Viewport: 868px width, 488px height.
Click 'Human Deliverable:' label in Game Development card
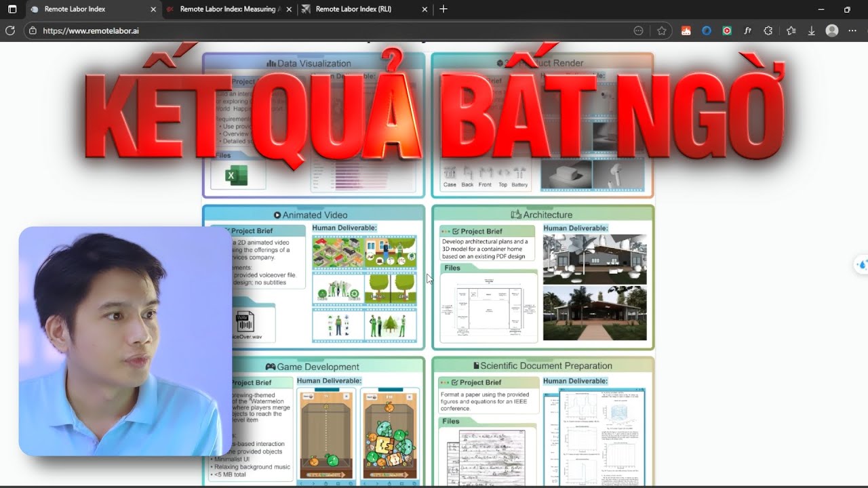pos(330,381)
